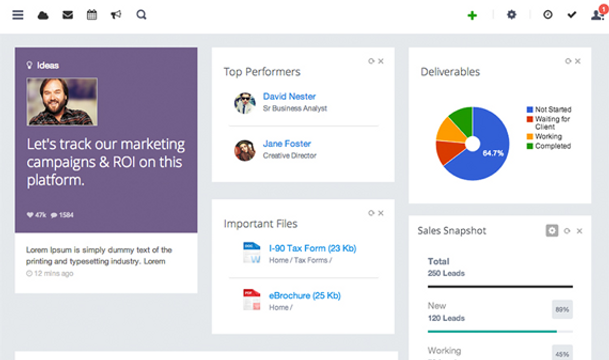
Task: Open the mail envelope icon
Action: 68,15
